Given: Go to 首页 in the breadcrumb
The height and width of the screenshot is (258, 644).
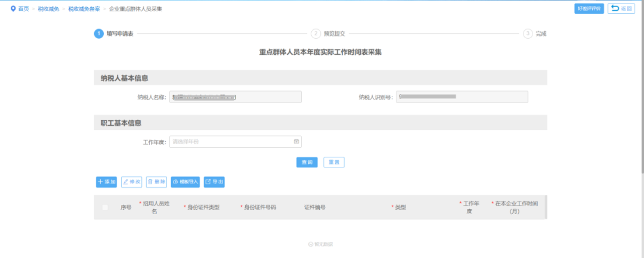Looking at the screenshot, I should (x=24, y=9).
